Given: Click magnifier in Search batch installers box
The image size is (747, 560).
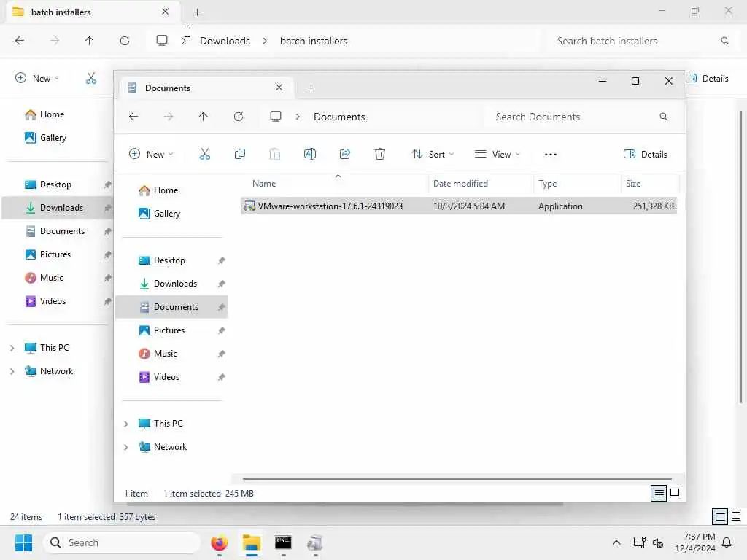Looking at the screenshot, I should [724, 41].
